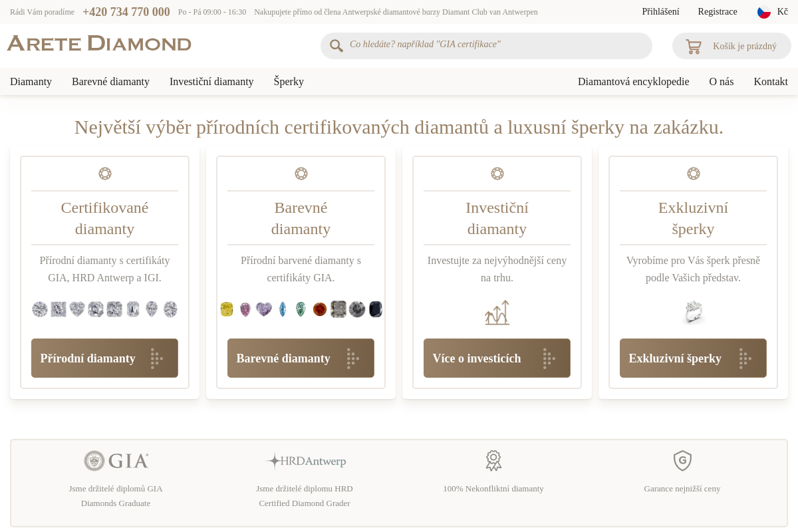Open the Šperky navigation menu
The image size is (798, 532).
[289, 82]
